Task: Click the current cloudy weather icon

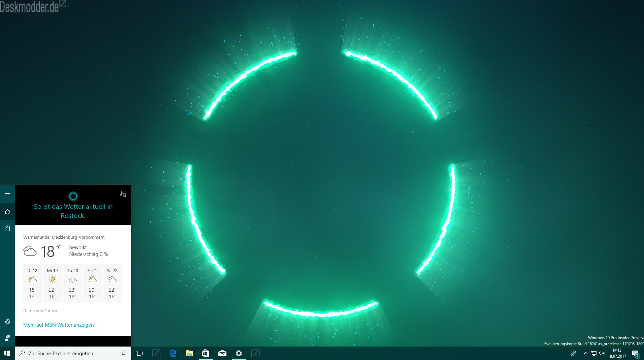Action: click(x=30, y=251)
